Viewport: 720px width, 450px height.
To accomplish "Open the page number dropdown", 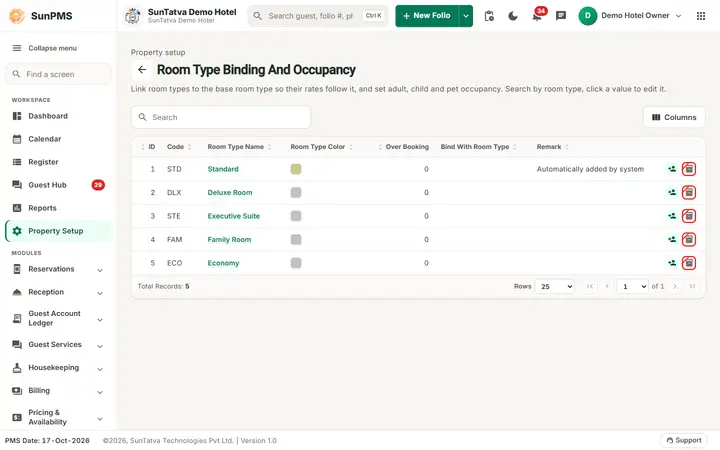I will (x=632, y=287).
